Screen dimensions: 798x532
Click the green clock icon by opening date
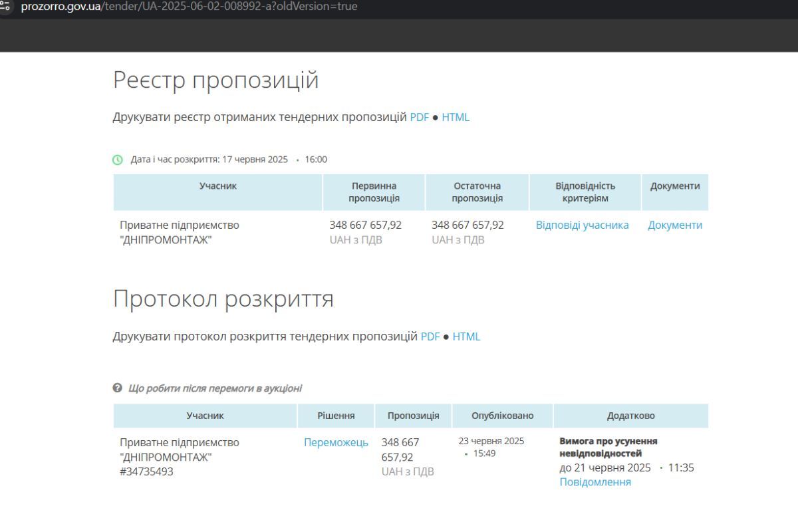(x=118, y=160)
